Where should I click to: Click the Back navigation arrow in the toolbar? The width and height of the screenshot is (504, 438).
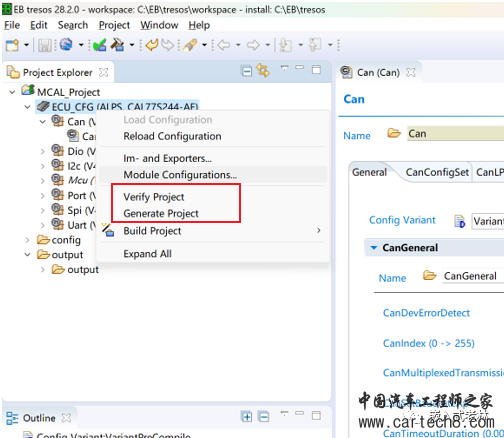point(224,45)
